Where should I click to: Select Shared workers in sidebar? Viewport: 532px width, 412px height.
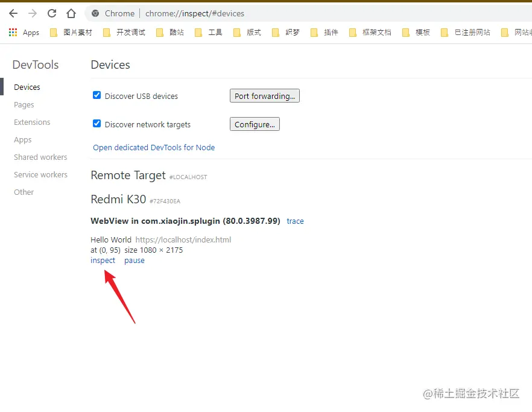[40, 157]
